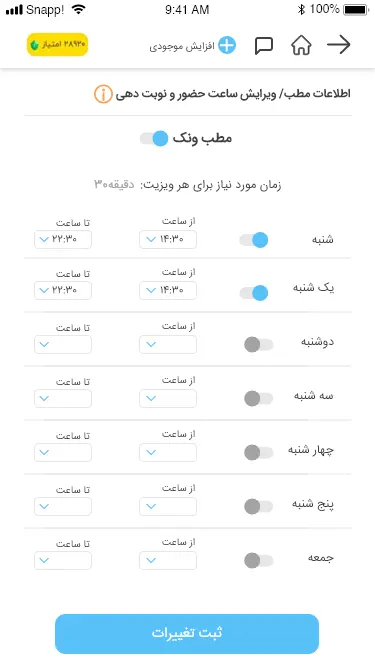375x665 pixels.
Task: Open the orange info icon beside title
Action: pyautogui.click(x=103, y=94)
